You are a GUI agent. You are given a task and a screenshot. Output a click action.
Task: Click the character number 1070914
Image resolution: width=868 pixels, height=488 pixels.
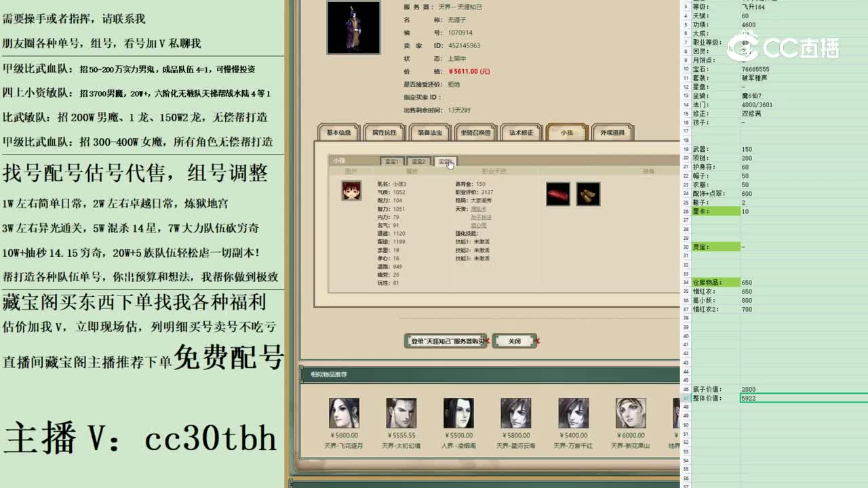click(460, 33)
